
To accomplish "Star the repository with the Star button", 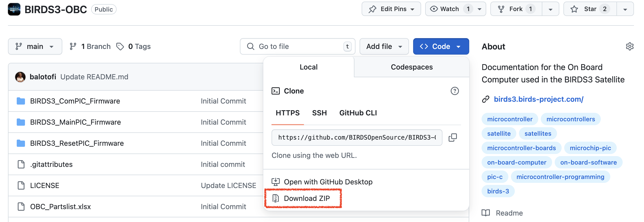I will (590, 9).
